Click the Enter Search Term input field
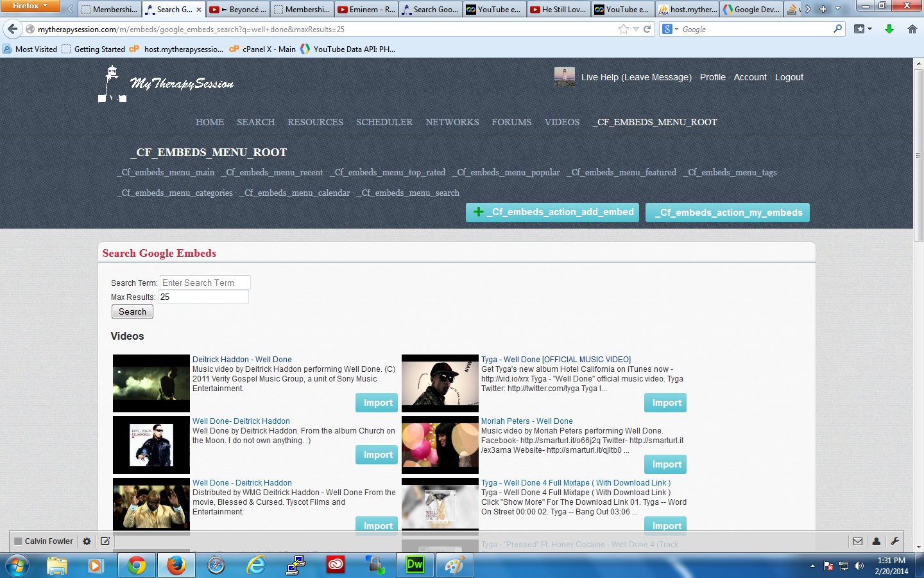 coord(205,283)
